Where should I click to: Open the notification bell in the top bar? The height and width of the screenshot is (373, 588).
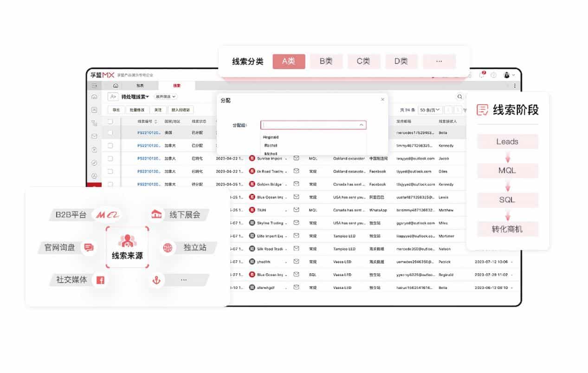click(x=506, y=75)
